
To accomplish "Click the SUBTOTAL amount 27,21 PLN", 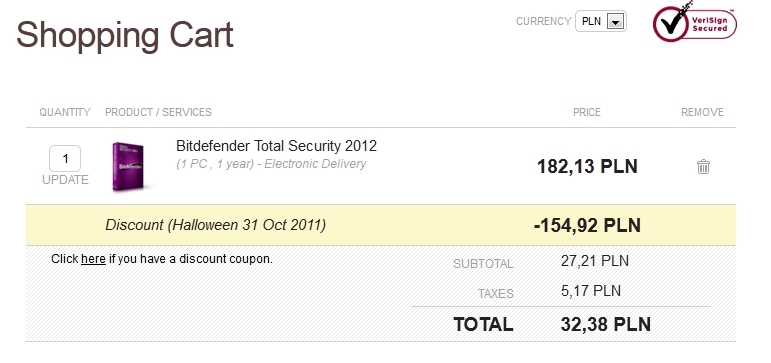I will coord(594,261).
